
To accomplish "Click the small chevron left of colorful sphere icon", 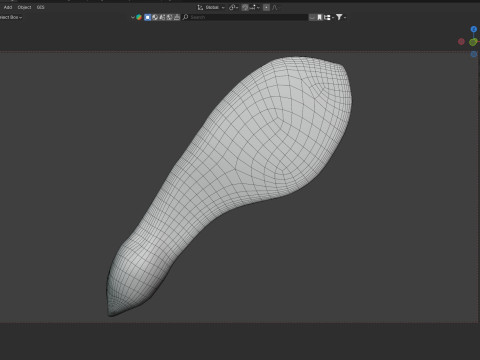I will (133, 17).
